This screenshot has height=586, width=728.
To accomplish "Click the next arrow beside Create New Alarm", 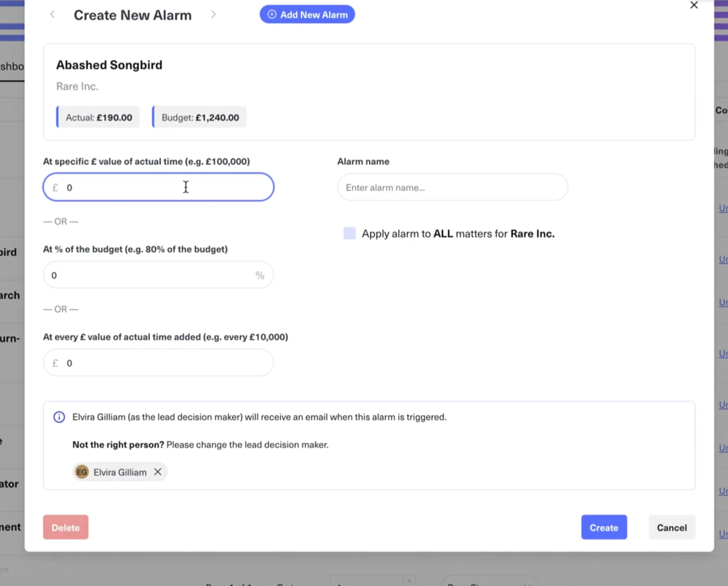I will (213, 14).
